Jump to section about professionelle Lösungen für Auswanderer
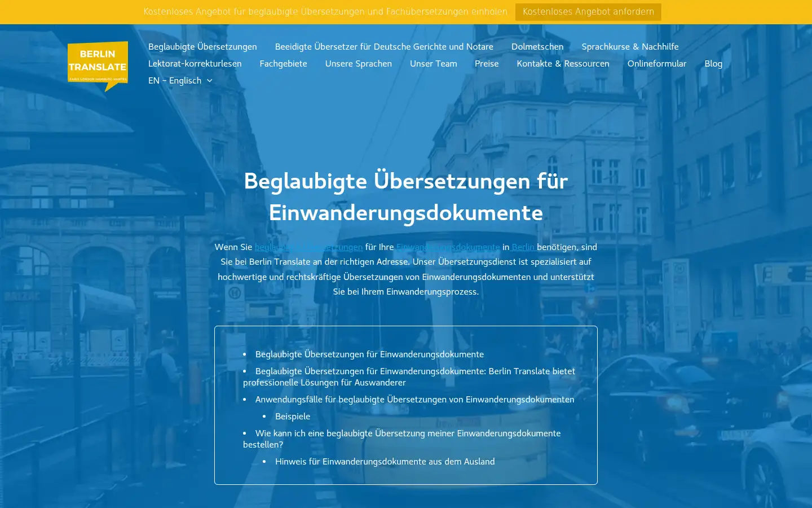Viewport: 812px width, 508px height. 409,377
